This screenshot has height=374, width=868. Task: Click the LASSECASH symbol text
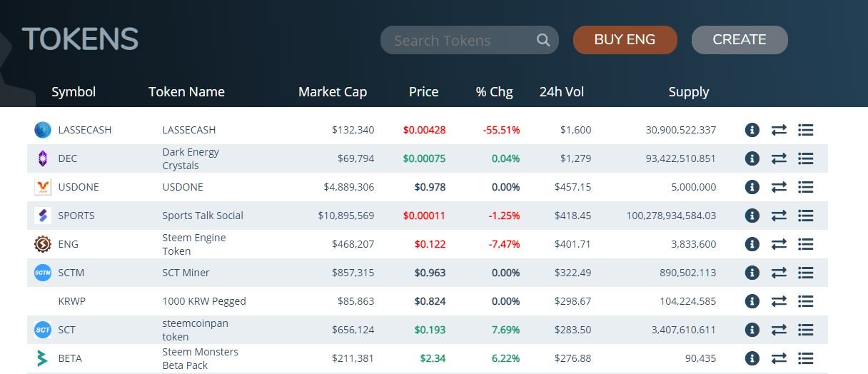click(x=85, y=130)
